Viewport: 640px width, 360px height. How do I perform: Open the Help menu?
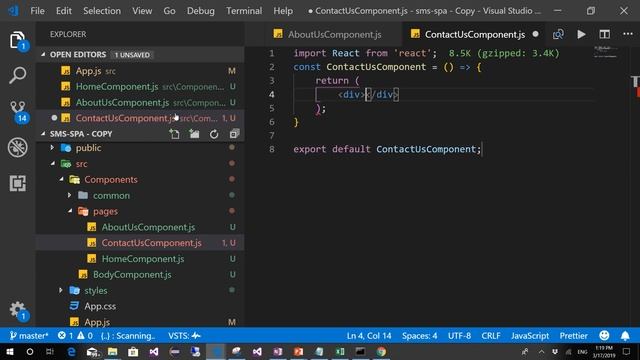283,11
